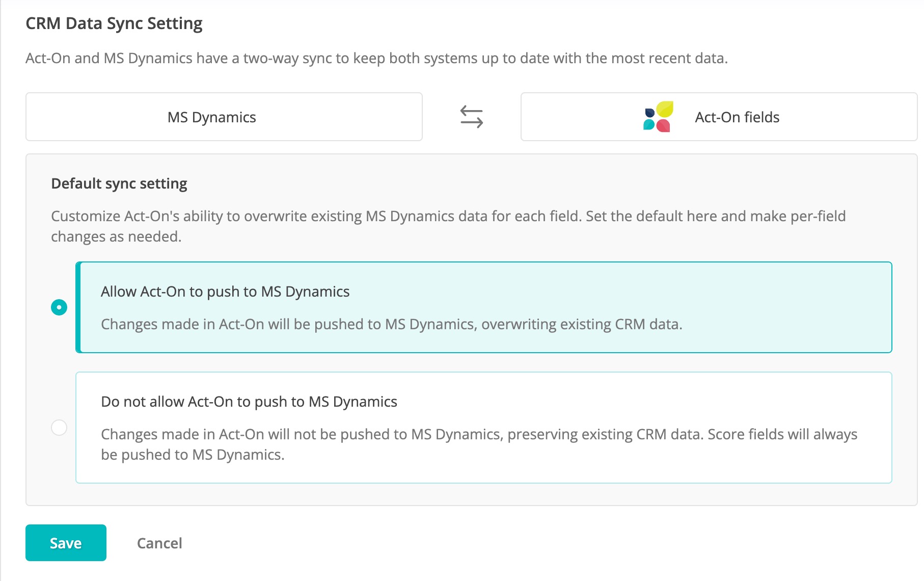
Task: Click the 'two-way sync' description sentence
Action: (x=376, y=58)
